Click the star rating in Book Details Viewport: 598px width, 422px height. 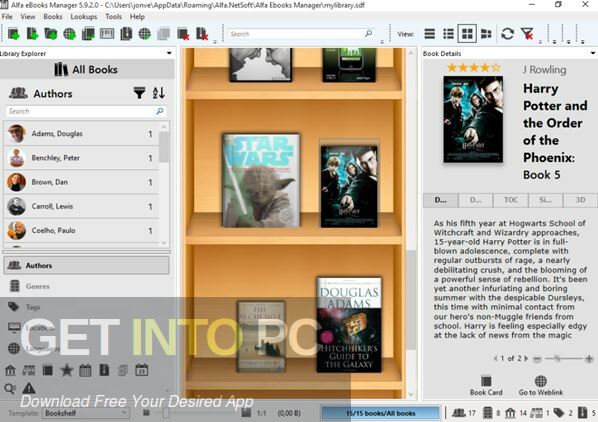(474, 68)
